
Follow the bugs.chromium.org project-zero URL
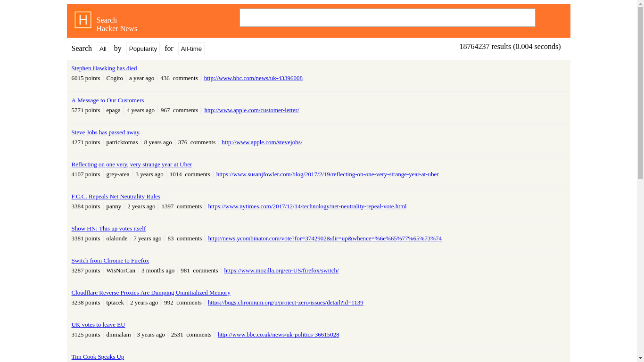(286, 303)
